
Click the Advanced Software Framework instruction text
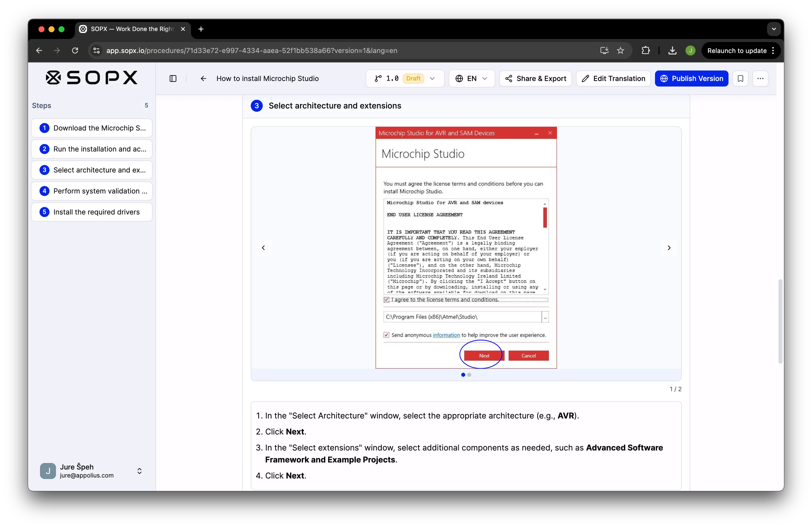pyautogui.click(x=464, y=453)
